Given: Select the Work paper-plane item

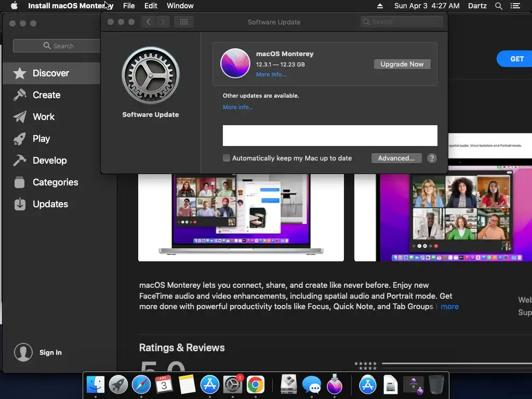Looking at the screenshot, I should [x=44, y=117].
